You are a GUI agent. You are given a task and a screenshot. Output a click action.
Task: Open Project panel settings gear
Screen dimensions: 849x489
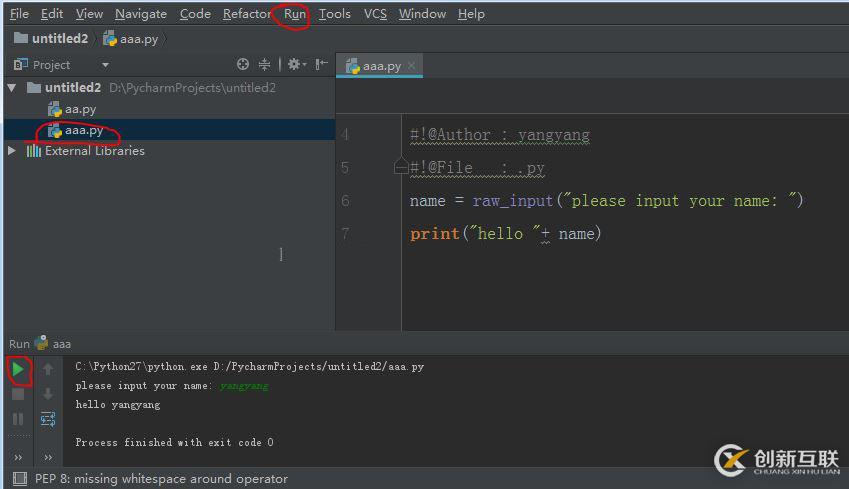tap(297, 64)
